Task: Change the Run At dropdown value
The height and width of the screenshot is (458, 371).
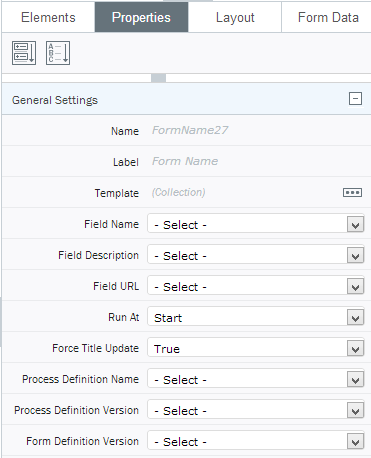Action: click(256, 317)
